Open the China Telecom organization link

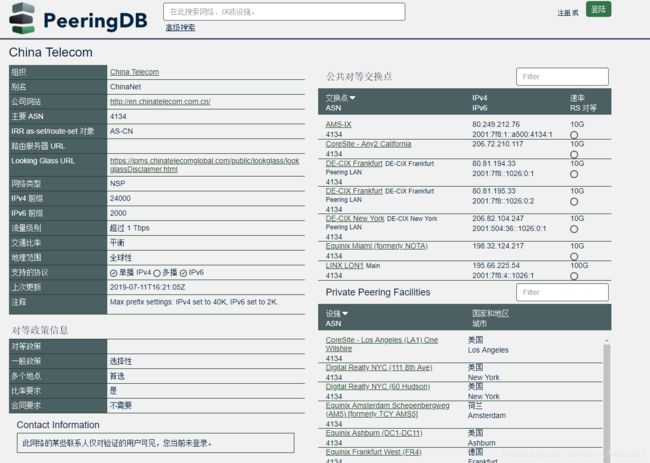coord(134,72)
